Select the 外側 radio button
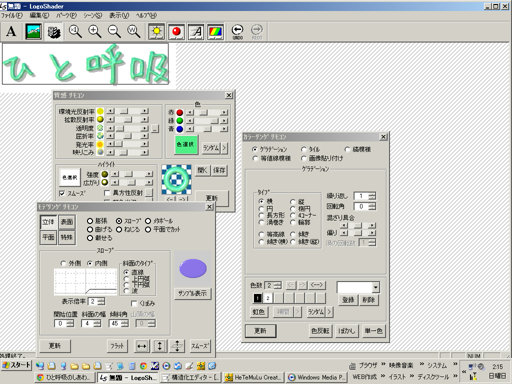The width and height of the screenshot is (512, 384). tap(63, 263)
